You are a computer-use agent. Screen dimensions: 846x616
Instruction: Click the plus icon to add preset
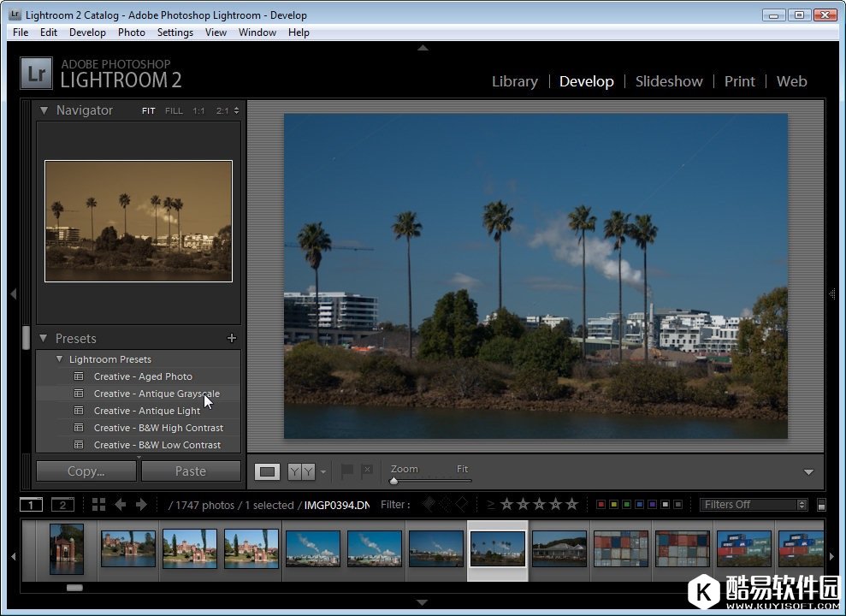(x=231, y=339)
